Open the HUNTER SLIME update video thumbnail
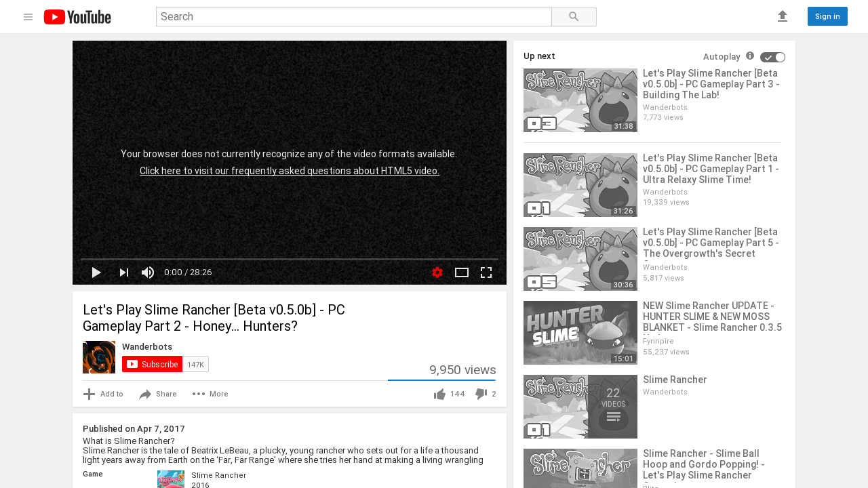 coord(580,333)
